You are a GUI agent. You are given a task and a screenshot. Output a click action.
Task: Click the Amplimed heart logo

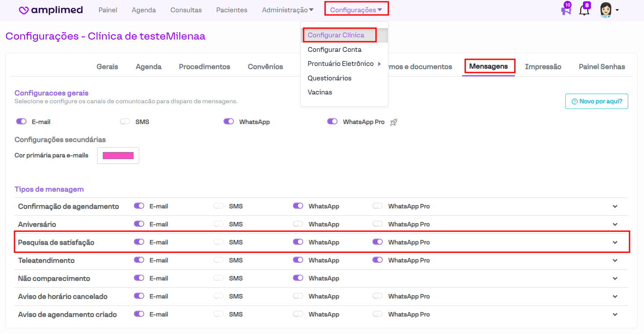(24, 10)
